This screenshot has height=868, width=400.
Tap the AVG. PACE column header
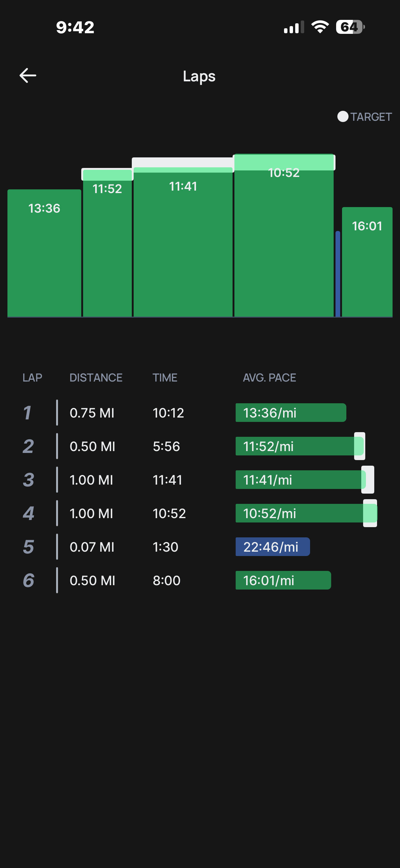click(269, 377)
